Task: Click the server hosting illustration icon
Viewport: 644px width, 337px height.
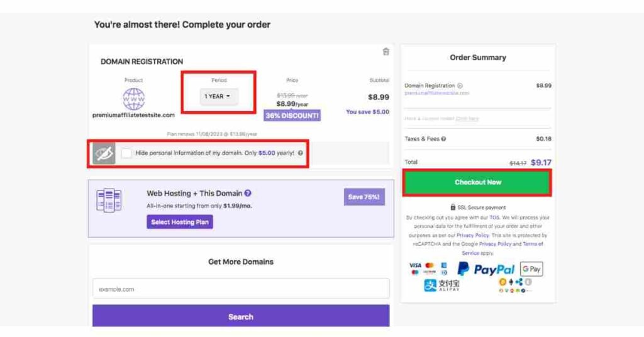Action: coord(109,201)
